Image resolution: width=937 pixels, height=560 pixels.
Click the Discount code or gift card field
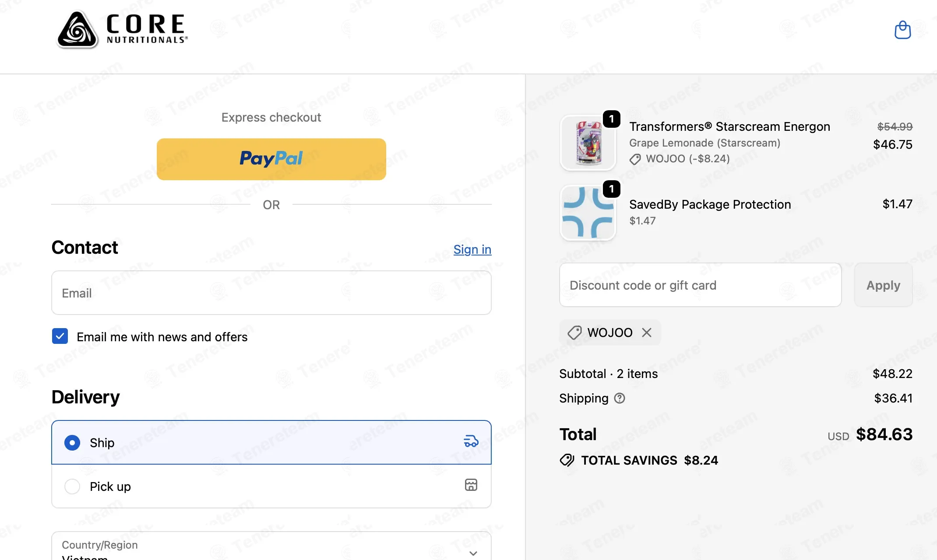click(x=700, y=285)
